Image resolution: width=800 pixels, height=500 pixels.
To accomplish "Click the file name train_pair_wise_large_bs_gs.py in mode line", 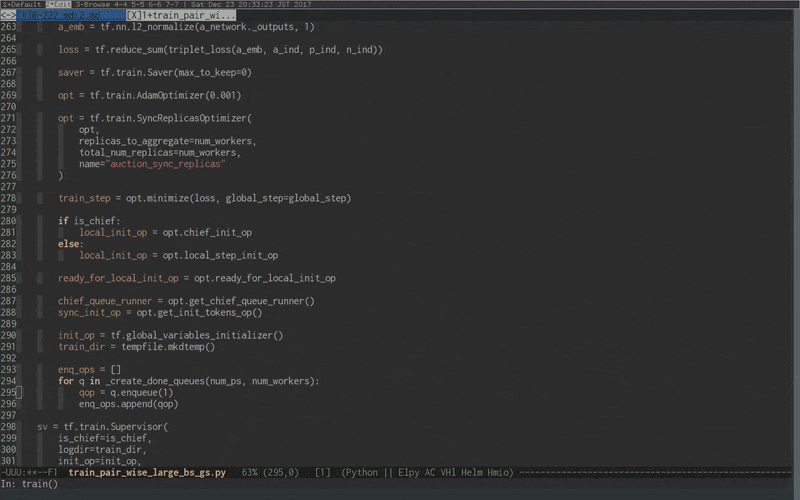I will (x=147, y=472).
